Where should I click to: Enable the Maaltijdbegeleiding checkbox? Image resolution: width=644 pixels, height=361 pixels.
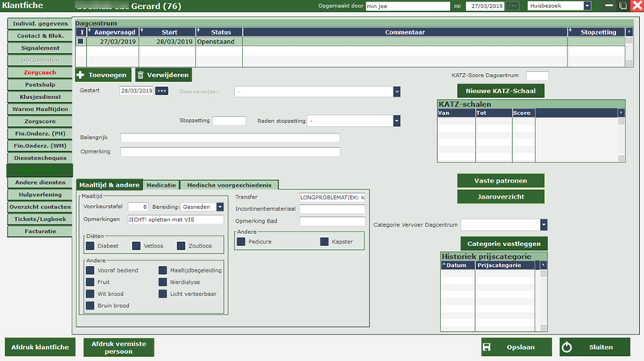[x=163, y=271]
